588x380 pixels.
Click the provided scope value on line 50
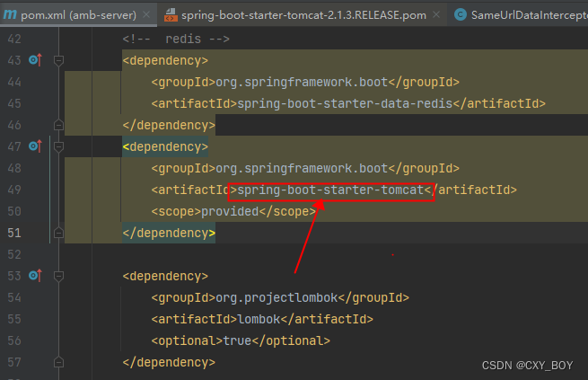coord(230,212)
